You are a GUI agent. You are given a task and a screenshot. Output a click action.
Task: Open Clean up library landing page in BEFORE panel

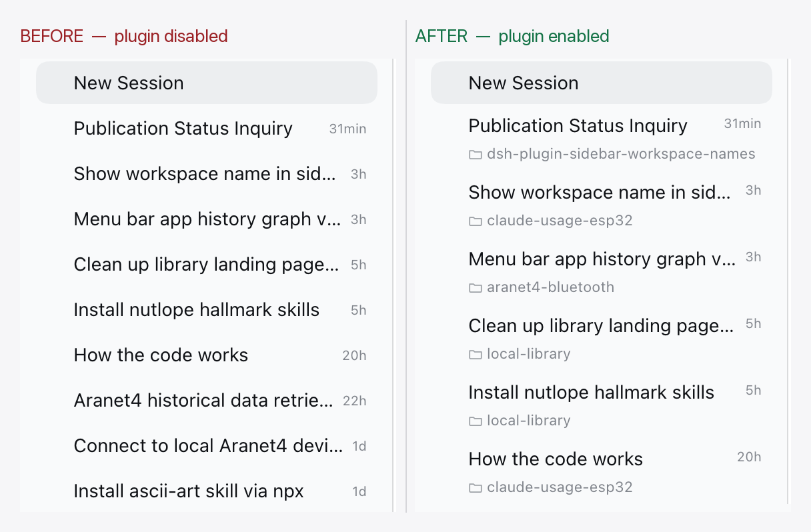(x=207, y=264)
